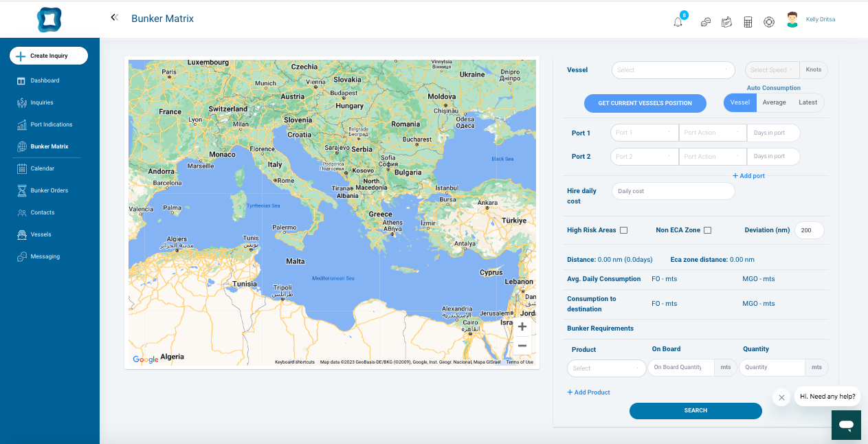868x444 pixels.
Task: Click the Vessels ship icon
Action: 22,234
